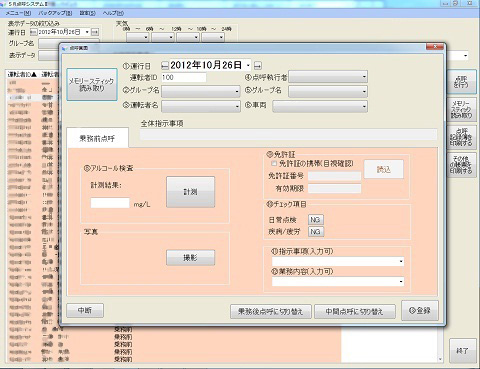This screenshot has height=369, width=480.
Task: Toggle 疾病/疲労 NG button
Action: (315, 231)
